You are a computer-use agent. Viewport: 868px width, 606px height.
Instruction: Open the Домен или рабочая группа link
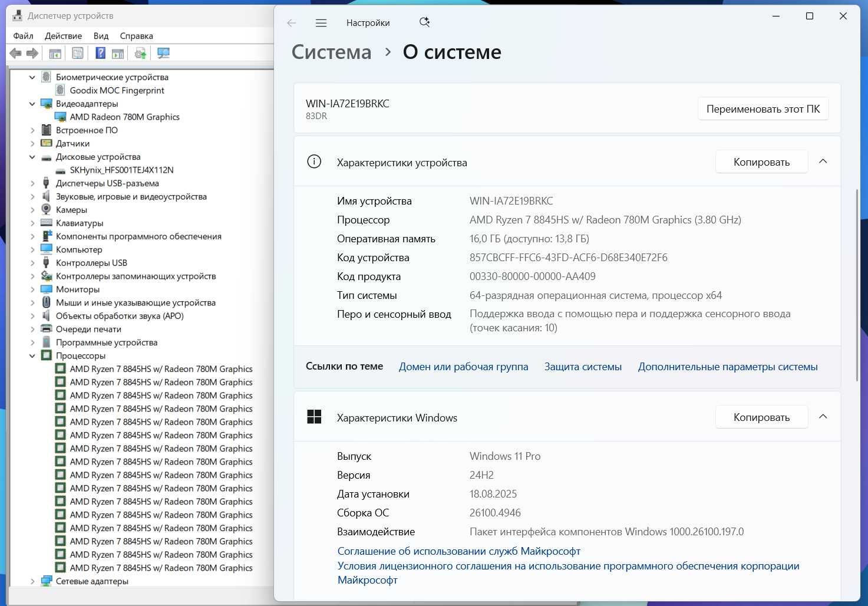[x=463, y=367]
